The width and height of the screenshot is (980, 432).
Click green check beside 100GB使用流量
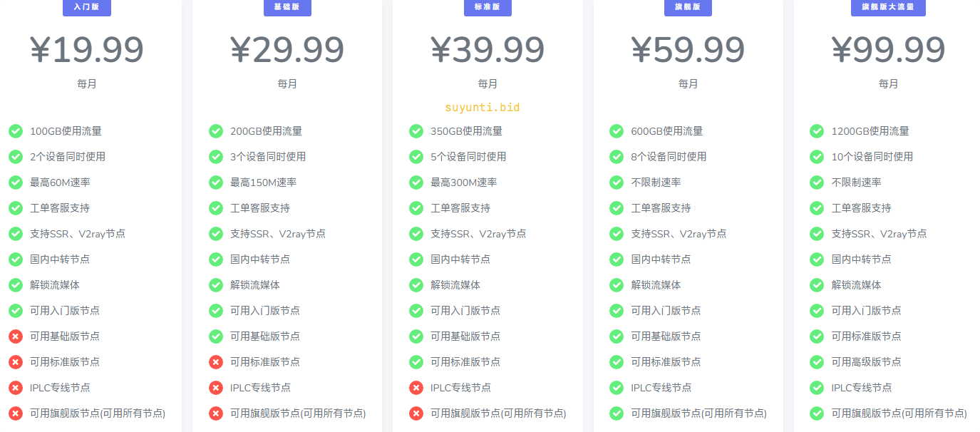point(16,131)
